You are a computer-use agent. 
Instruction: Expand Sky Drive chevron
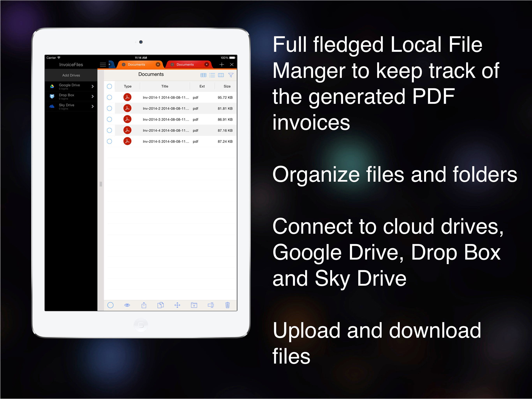(93, 106)
